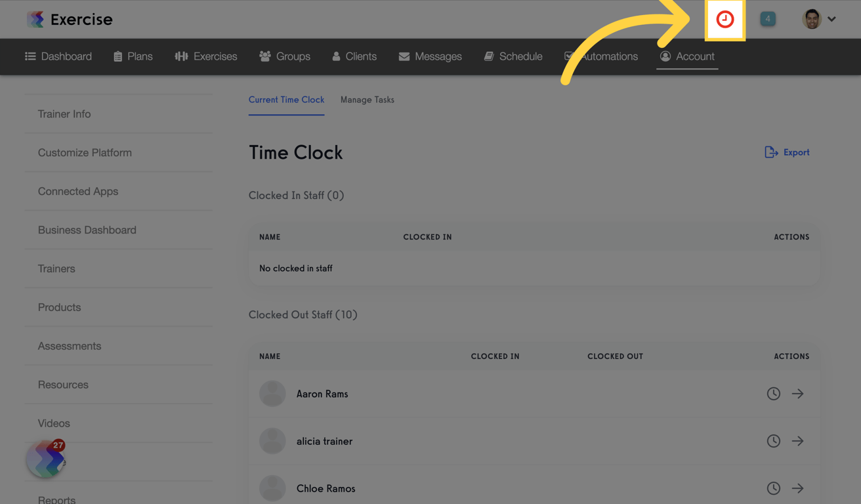Click the arrow icon on alicia trainer's row
861x504 pixels.
click(797, 440)
